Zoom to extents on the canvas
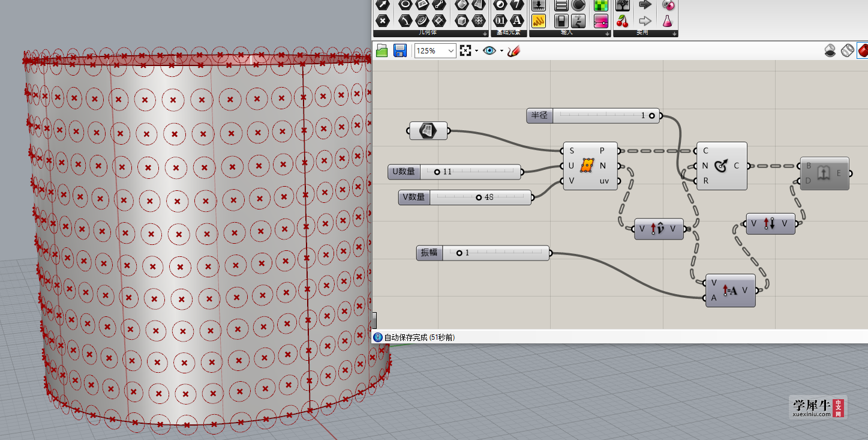 click(x=465, y=51)
